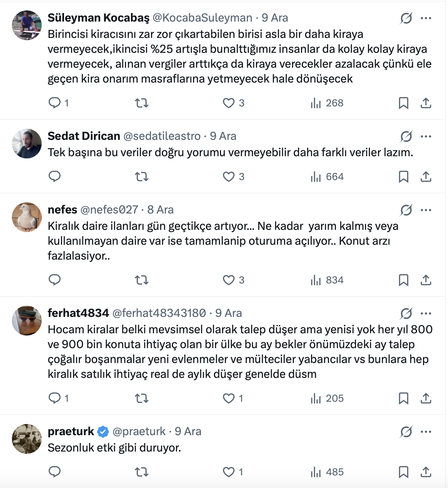448x488 pixels.
Task: Open @KocabaSuleyman profile handle
Action: 202,18
